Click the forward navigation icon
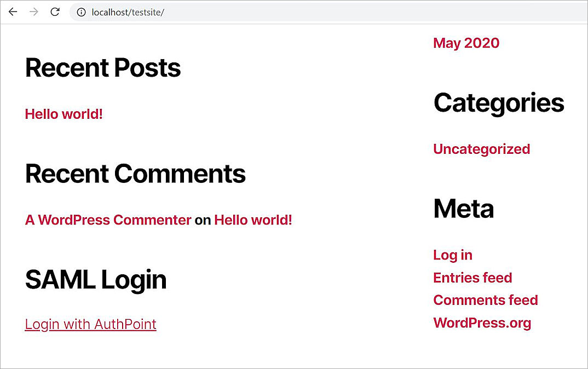588x369 pixels. pyautogui.click(x=33, y=11)
